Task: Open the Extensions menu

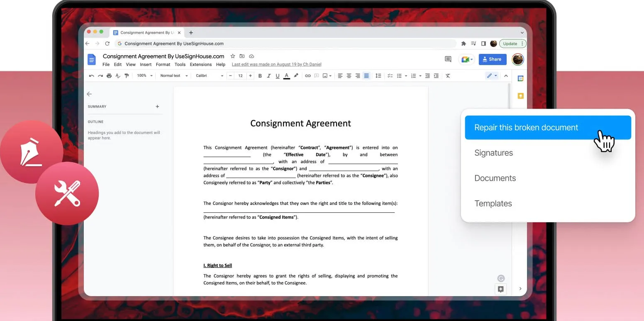Action: [201, 65]
